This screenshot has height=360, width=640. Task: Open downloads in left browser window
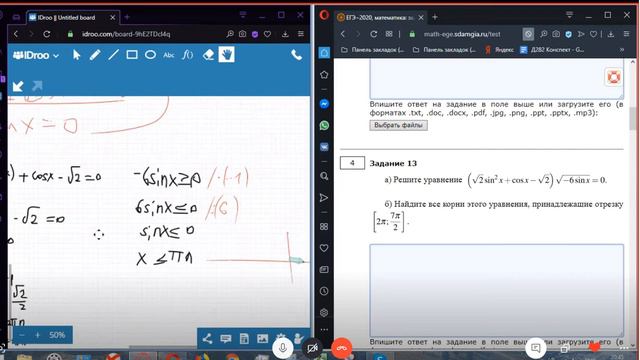tap(285, 34)
